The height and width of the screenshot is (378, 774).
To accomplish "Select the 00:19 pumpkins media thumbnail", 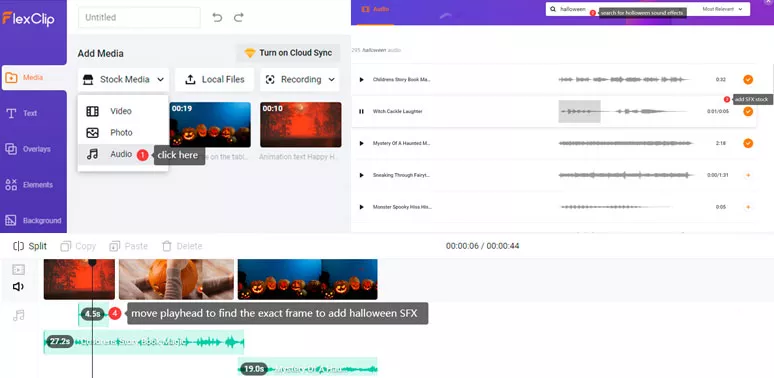I will point(210,125).
